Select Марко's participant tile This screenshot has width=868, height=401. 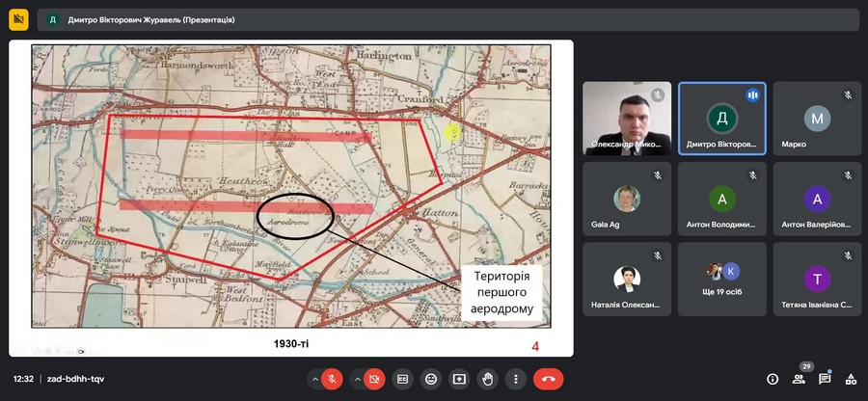[817, 118]
